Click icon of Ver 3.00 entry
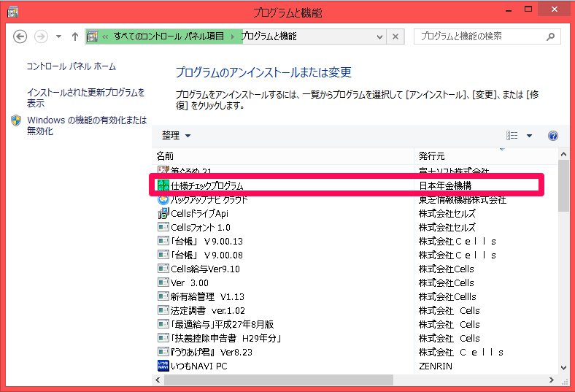The height and width of the screenshot is (392, 575). pos(163,283)
